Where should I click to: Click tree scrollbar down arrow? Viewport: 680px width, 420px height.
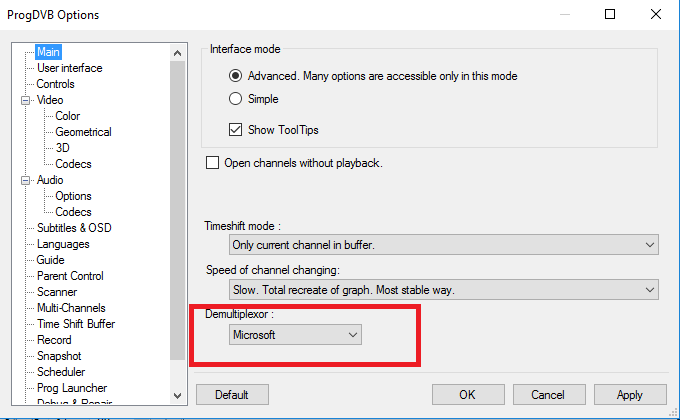tap(177, 396)
